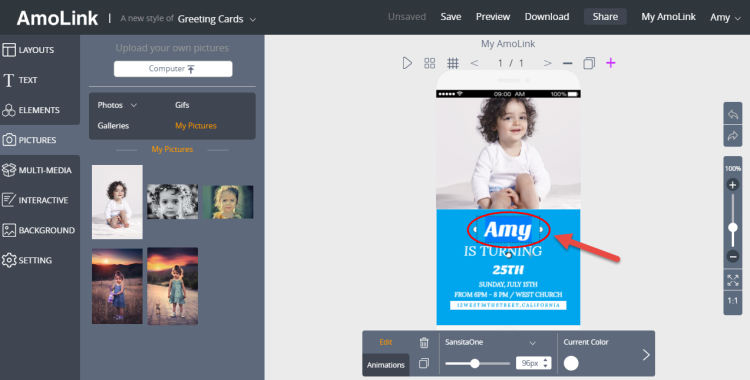
Task: Open the Current Color white swatch
Action: [x=571, y=363]
